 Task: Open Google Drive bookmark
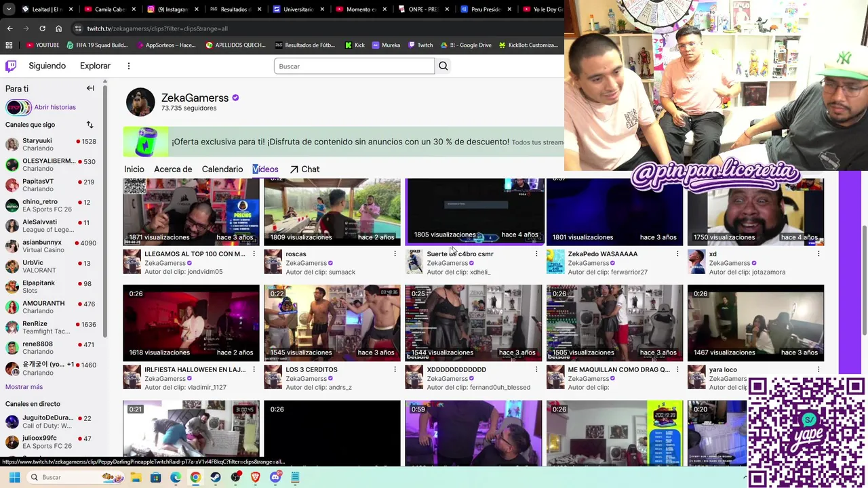click(466, 45)
